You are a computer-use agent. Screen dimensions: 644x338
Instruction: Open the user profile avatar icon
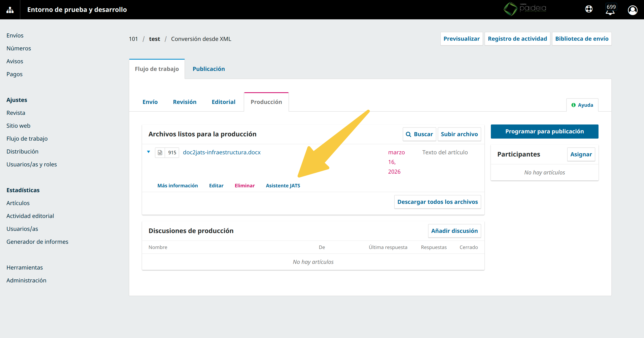pos(633,10)
